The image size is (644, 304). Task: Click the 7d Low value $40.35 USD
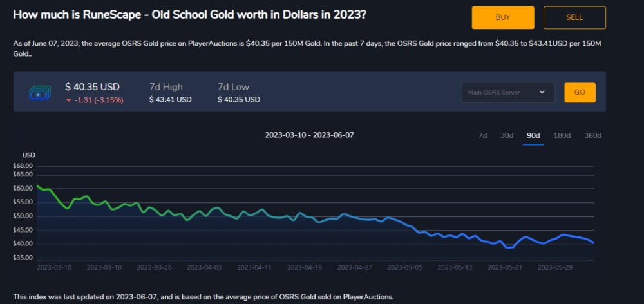pos(239,100)
